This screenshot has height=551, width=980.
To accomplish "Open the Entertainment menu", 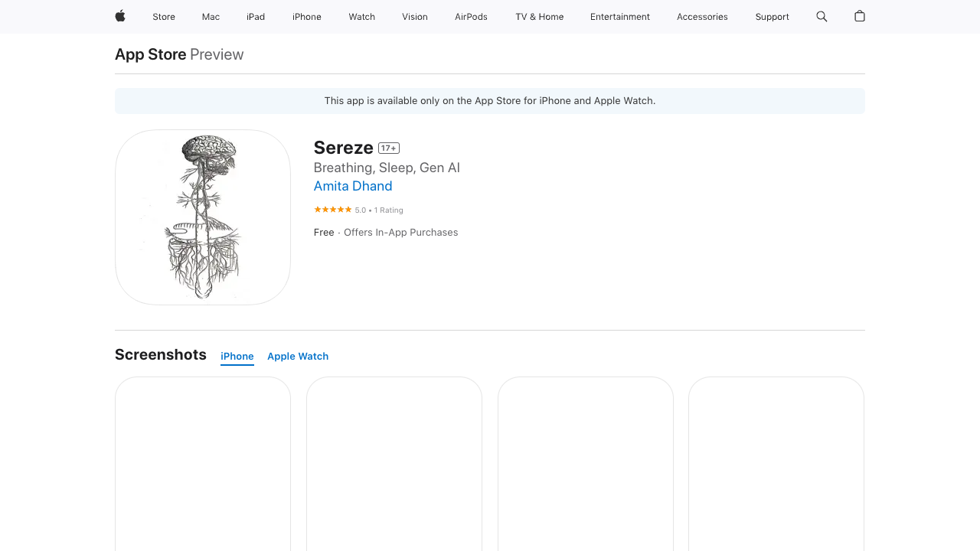I will tap(619, 16).
